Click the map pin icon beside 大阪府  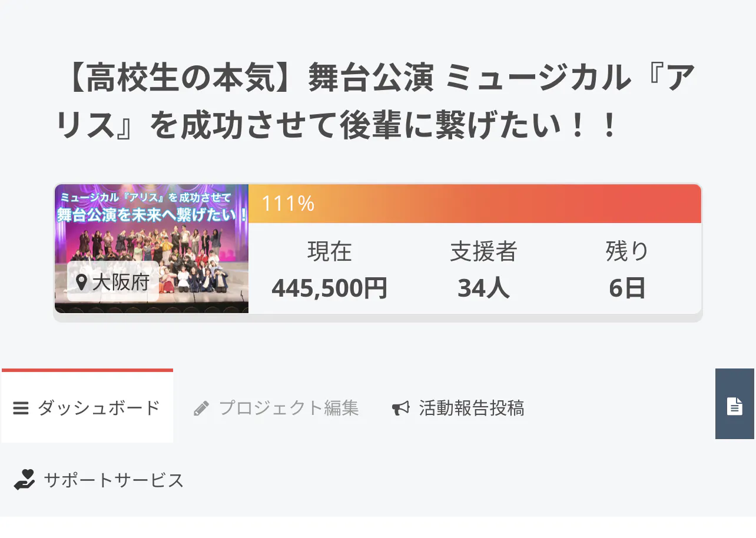click(82, 282)
